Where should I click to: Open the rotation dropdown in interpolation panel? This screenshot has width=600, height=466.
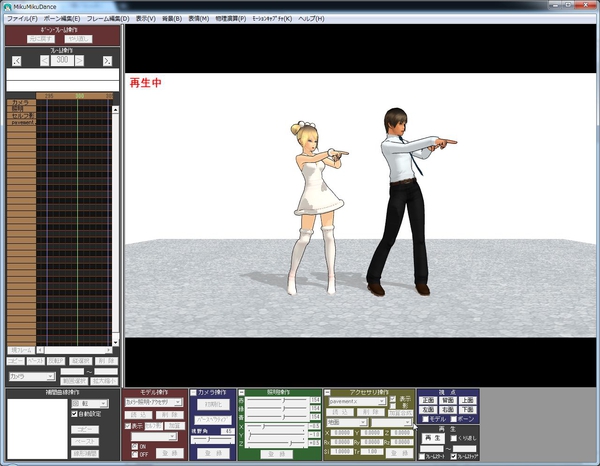tap(90, 404)
